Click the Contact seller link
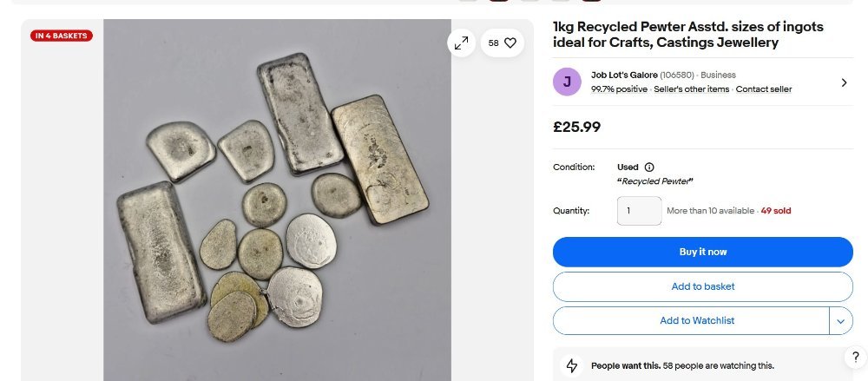868x381 pixels. pyautogui.click(x=763, y=89)
